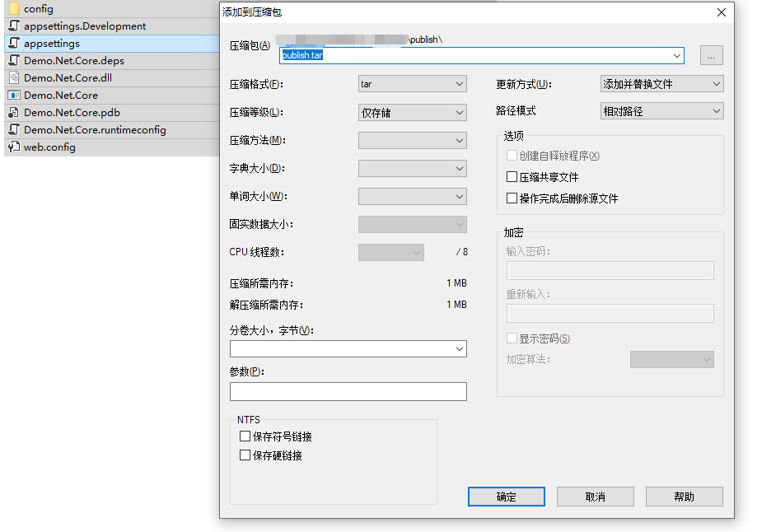757x532 pixels.
Task: Enable 保存符号链接 under NTFS
Action: [x=244, y=436]
